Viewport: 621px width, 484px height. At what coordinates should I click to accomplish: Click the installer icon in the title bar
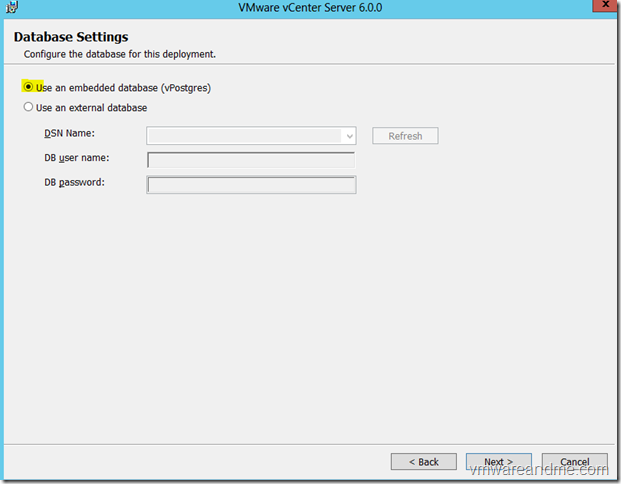(x=13, y=8)
